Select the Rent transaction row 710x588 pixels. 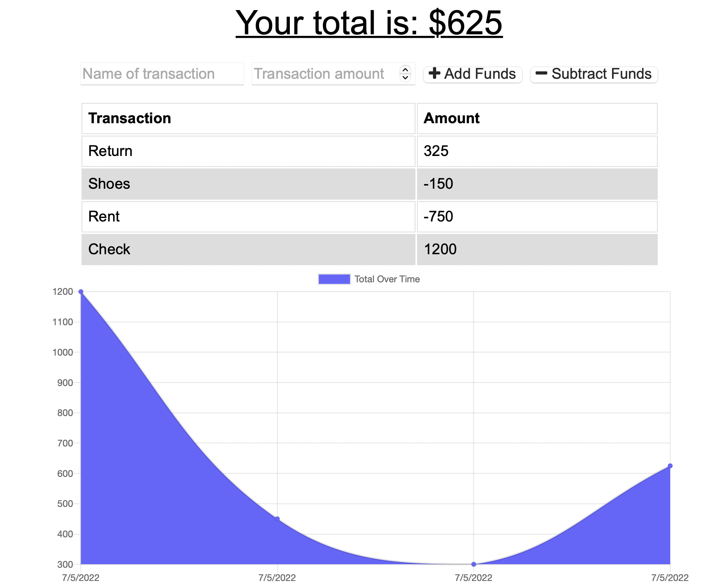[x=248, y=216]
